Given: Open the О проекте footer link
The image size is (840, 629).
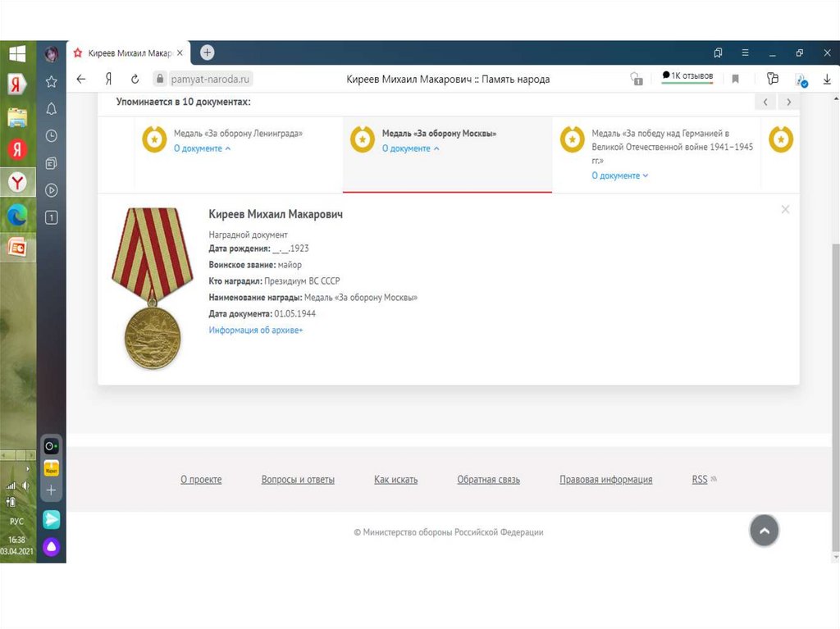Looking at the screenshot, I should pyautogui.click(x=201, y=480).
